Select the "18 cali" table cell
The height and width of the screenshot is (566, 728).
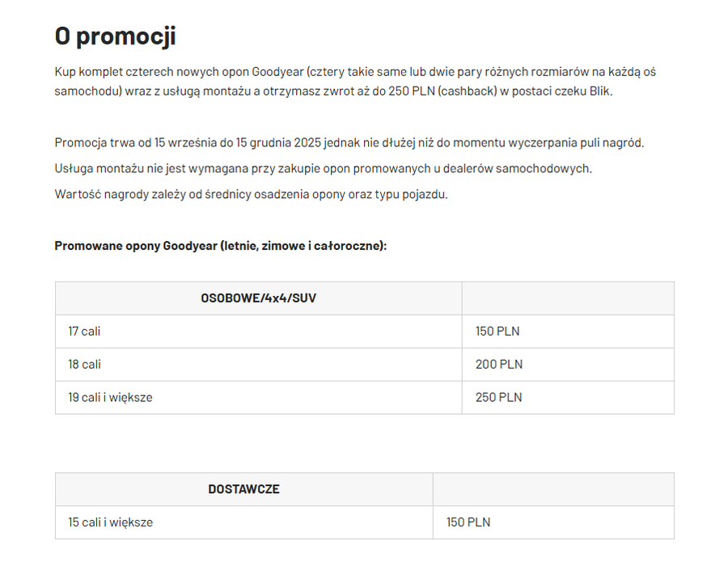point(85,365)
